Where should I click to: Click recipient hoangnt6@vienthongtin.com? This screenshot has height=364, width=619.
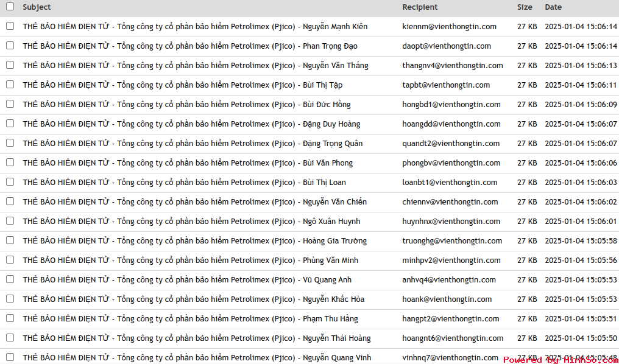pyautogui.click(x=453, y=338)
